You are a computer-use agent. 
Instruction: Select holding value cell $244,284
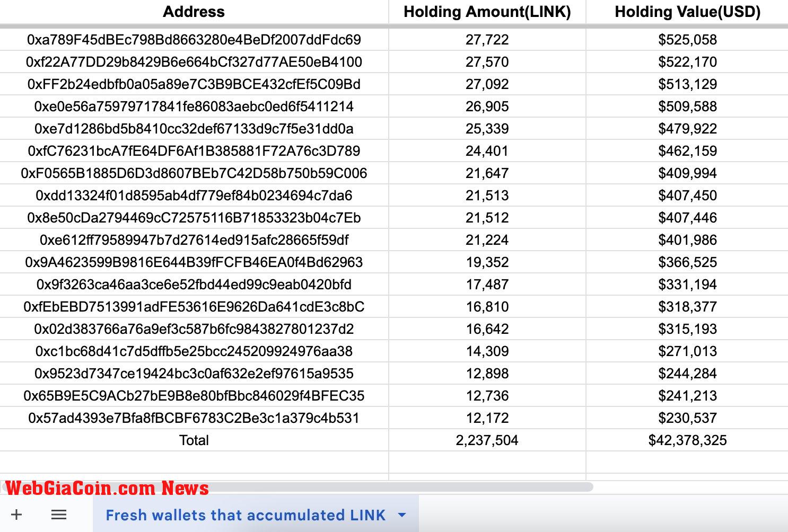687,374
